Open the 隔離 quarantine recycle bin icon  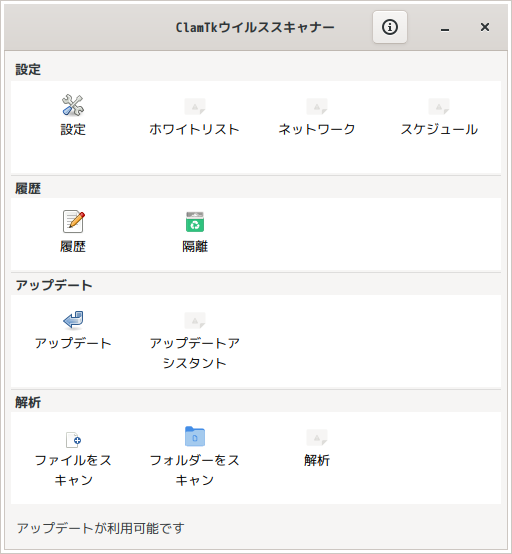(x=195, y=222)
